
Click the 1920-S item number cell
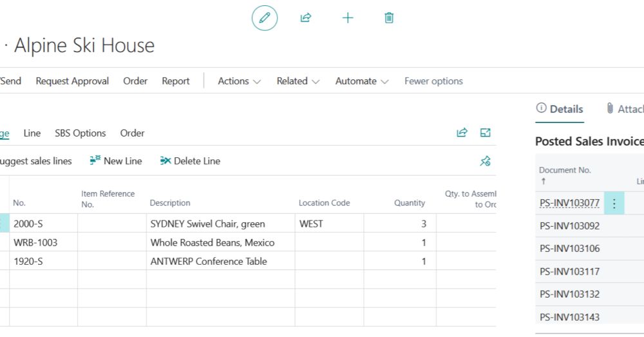coord(44,262)
